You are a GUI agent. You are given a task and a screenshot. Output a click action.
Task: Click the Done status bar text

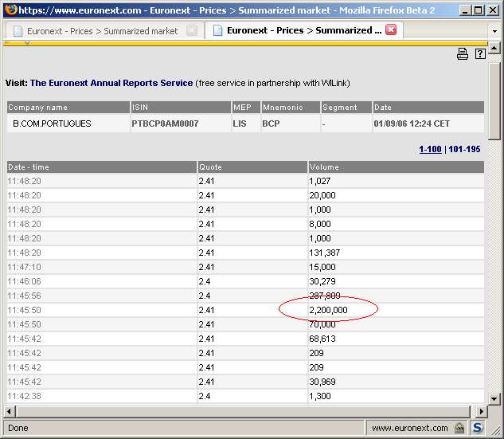click(18, 428)
